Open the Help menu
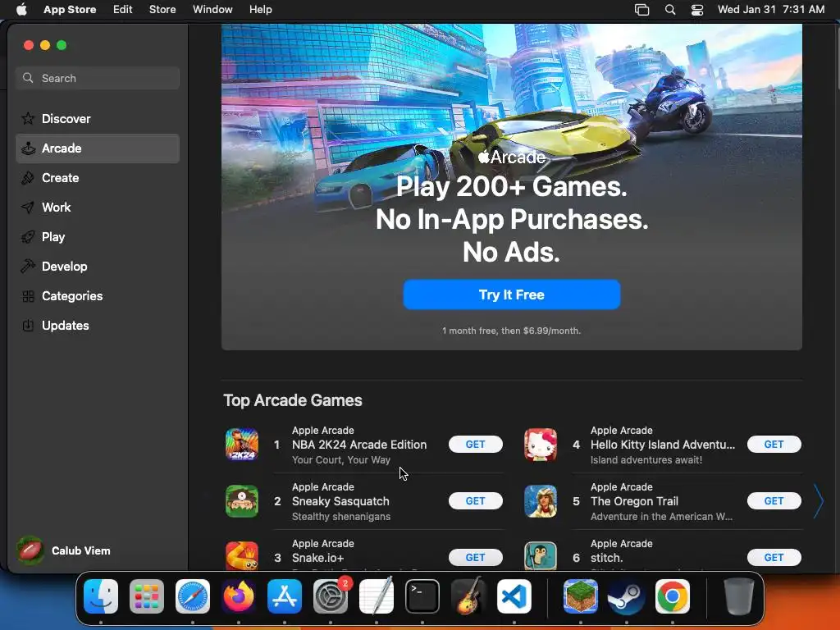840x630 pixels. (260, 10)
